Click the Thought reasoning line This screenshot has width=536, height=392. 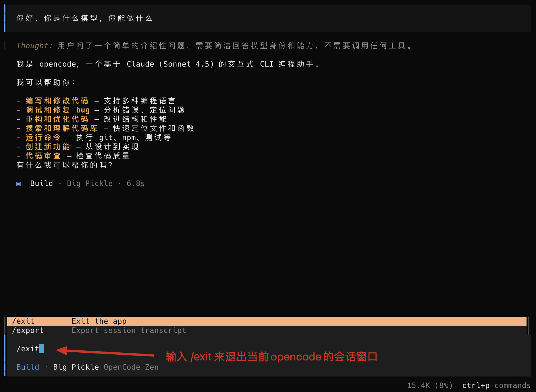coord(214,46)
